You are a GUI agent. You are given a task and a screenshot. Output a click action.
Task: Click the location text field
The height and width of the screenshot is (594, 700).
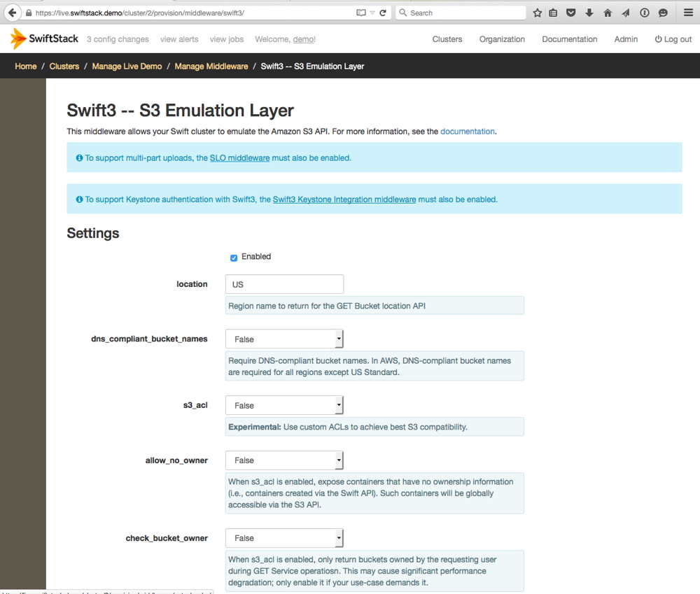pos(284,284)
